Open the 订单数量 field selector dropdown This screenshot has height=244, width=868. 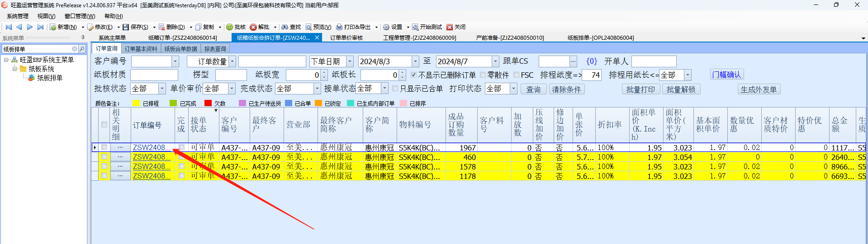click(x=232, y=61)
